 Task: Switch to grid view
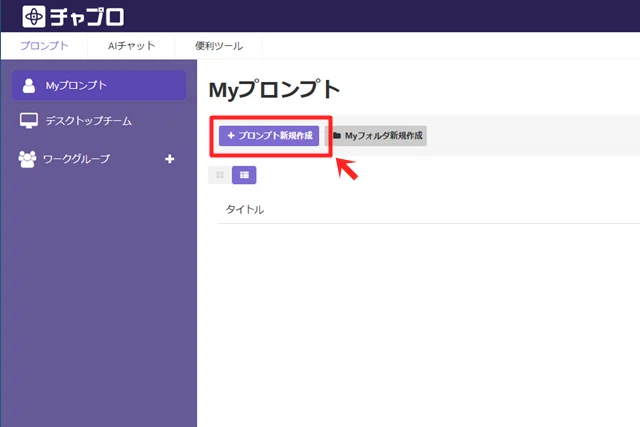point(220,175)
